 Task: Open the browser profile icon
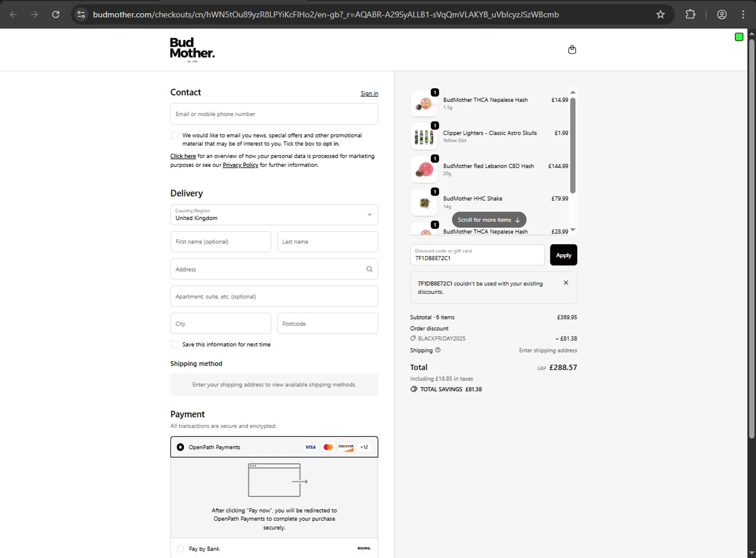722,15
